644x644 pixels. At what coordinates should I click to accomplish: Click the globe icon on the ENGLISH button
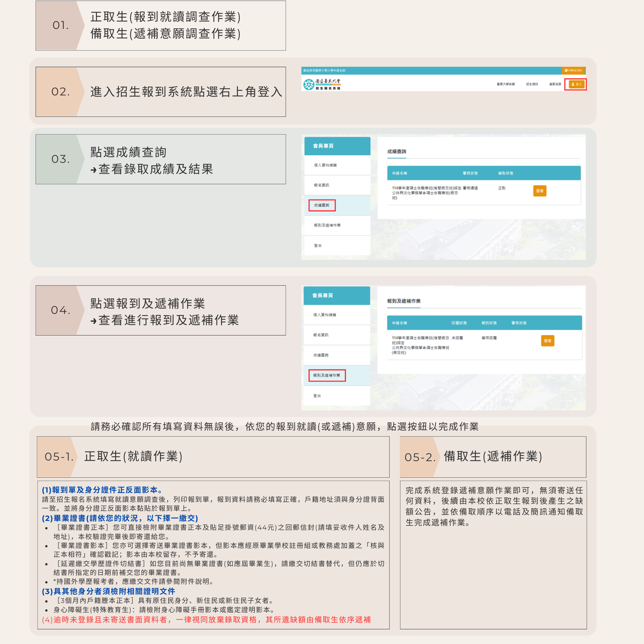pos(566,71)
